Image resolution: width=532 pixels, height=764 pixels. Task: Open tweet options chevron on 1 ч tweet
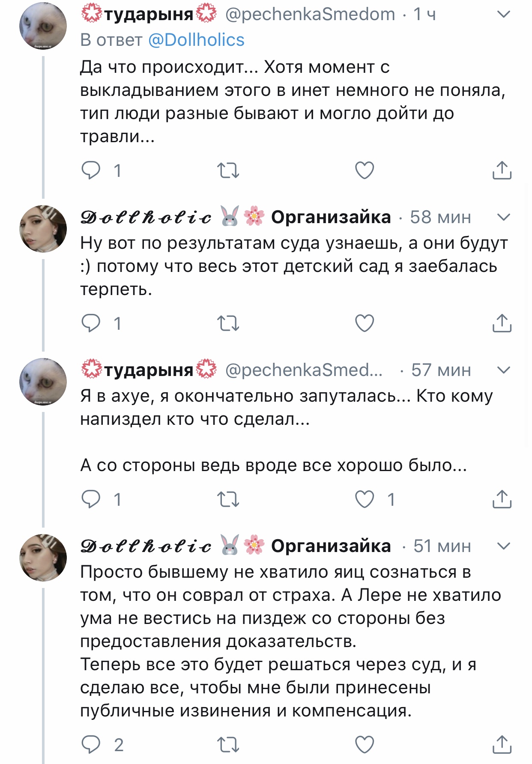point(504,15)
